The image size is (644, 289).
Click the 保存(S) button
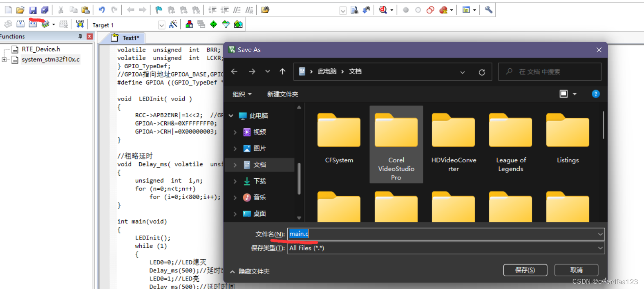525,270
